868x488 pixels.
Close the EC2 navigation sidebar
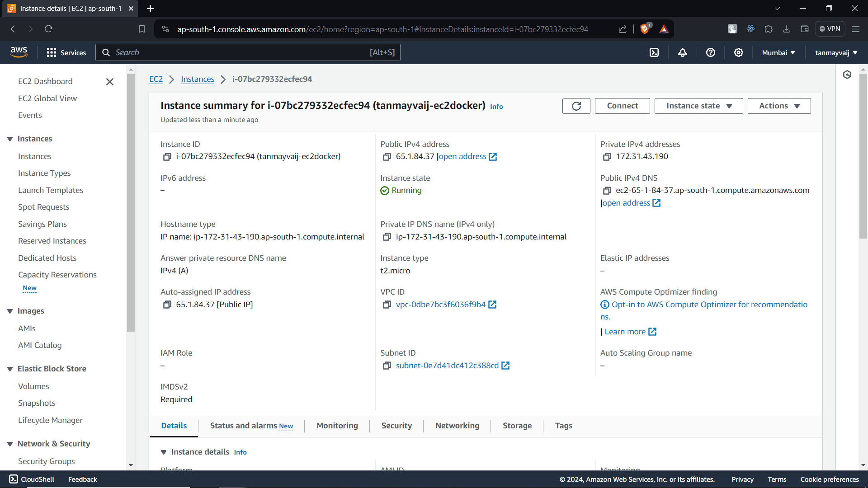[109, 82]
